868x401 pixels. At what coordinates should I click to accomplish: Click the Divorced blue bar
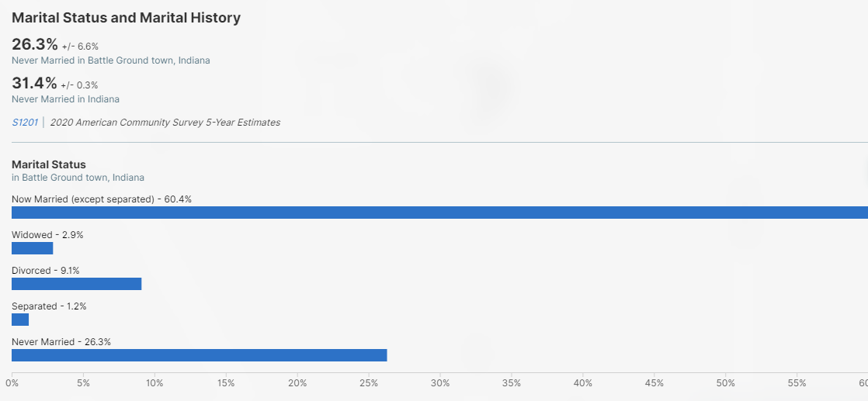76,284
